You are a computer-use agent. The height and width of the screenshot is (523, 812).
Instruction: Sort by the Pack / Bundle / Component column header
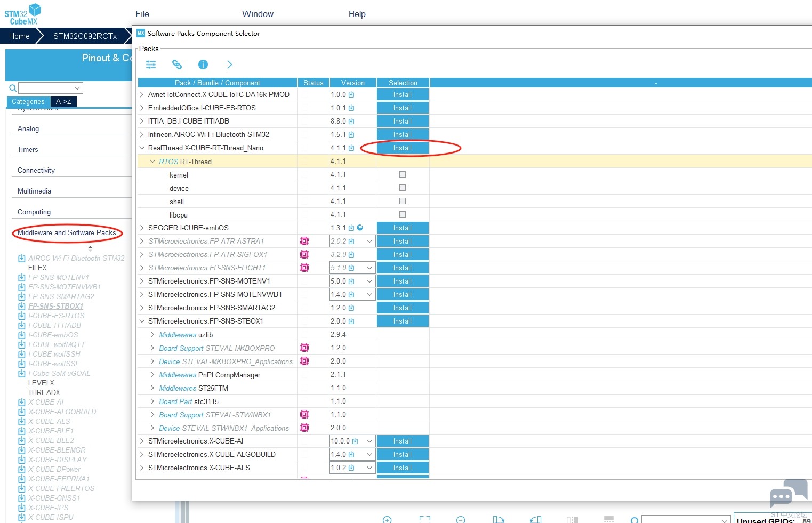pos(218,83)
